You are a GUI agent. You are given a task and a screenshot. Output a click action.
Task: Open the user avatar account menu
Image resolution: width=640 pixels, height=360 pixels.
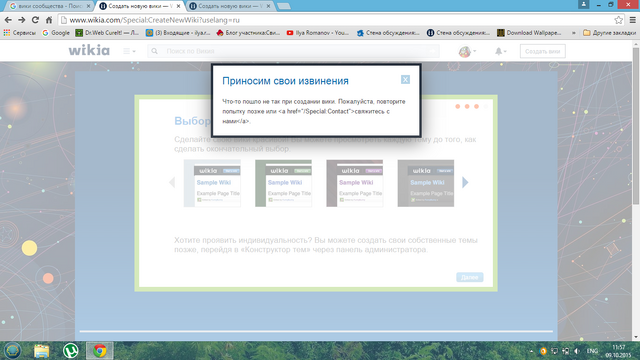coord(467,51)
